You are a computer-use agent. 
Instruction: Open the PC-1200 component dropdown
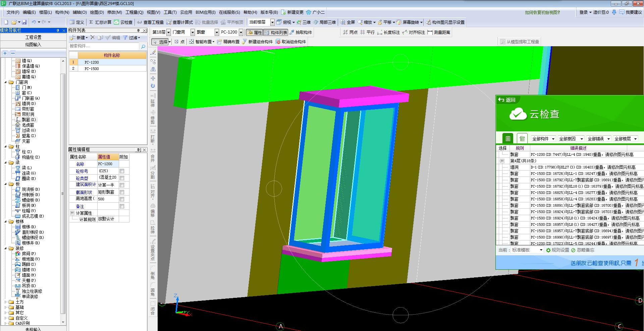point(241,32)
